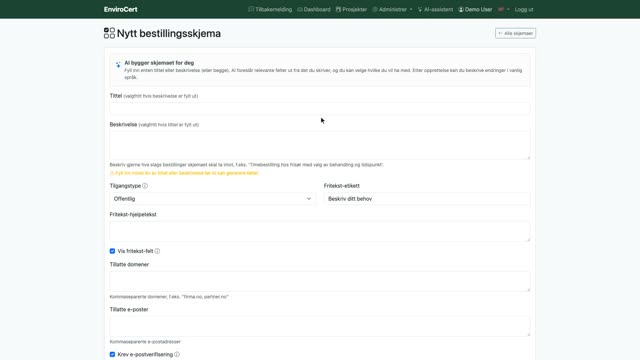
Task: Open Prosjekter in the navbar
Action: tap(351, 9)
